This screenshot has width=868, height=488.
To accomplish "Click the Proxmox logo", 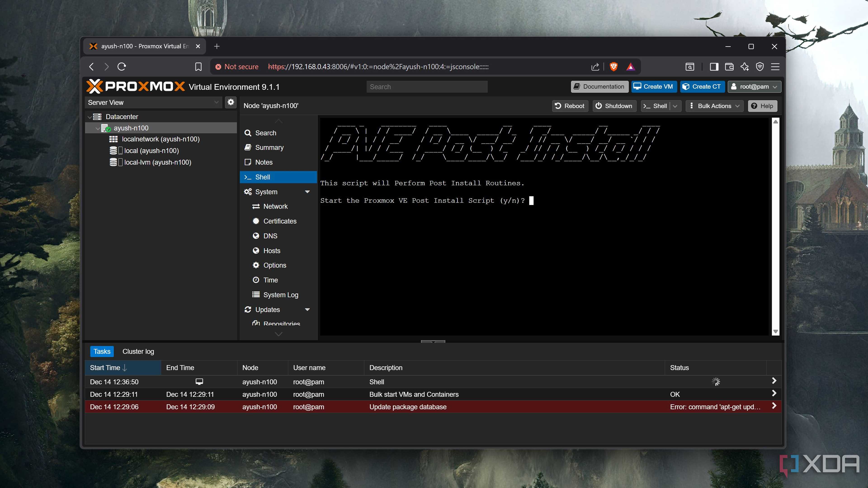I will tap(135, 87).
